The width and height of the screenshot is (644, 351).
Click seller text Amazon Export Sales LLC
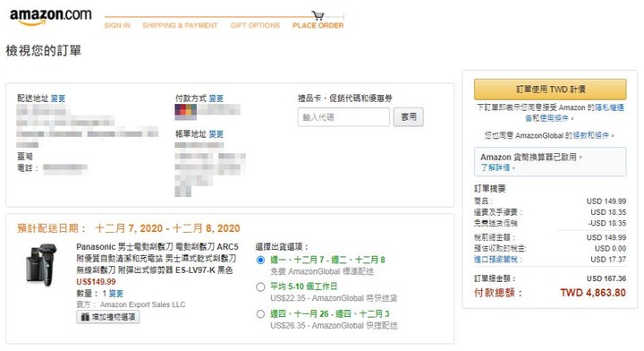[142, 304]
